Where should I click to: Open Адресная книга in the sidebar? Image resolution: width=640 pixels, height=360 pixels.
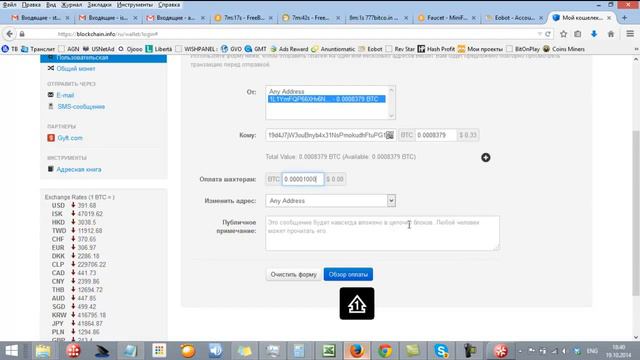pos(79,169)
